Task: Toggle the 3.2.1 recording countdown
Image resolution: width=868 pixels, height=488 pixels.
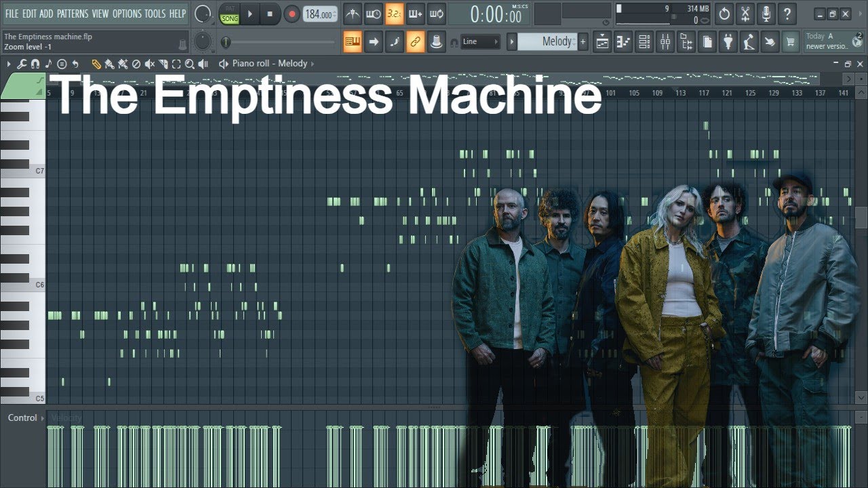Action: (x=394, y=14)
